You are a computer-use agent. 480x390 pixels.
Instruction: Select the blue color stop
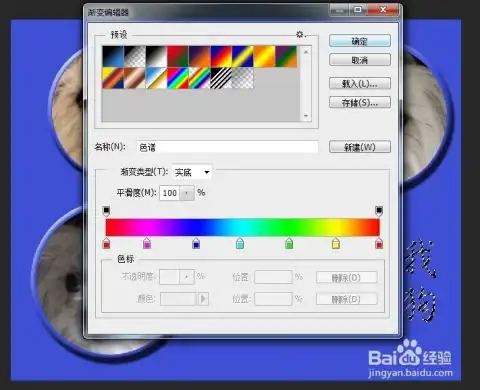coord(196,243)
